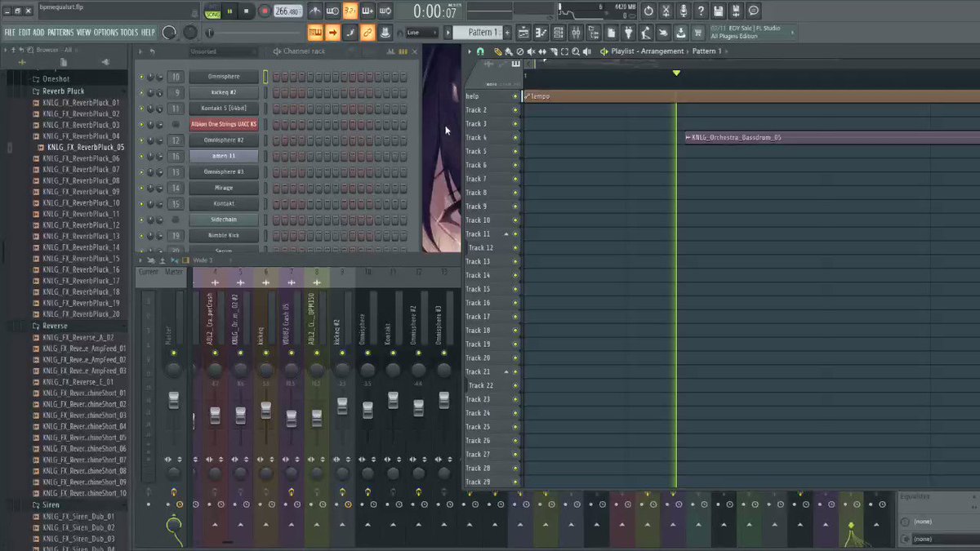Collapse the Reverb Pluck folder
Image resolution: width=980 pixels, height=551 pixels.
(x=64, y=91)
